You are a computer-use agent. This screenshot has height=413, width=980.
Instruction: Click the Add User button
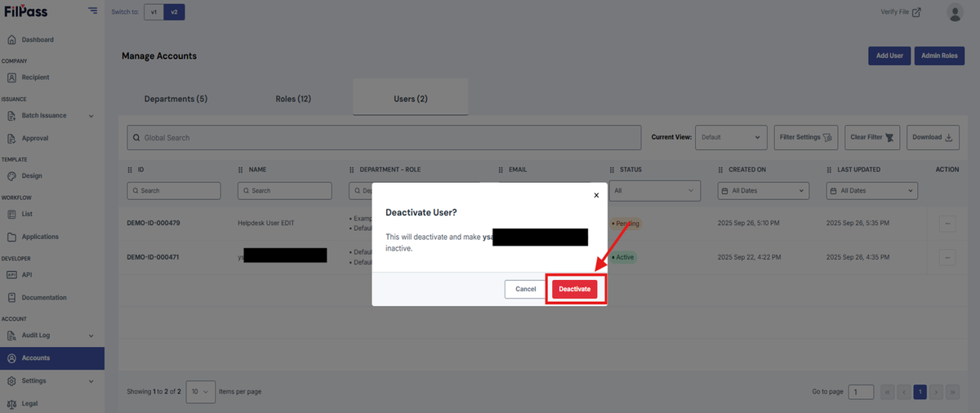(x=889, y=56)
